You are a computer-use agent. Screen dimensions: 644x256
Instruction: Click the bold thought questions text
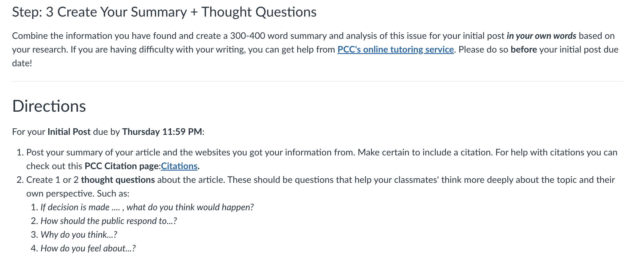click(x=118, y=180)
